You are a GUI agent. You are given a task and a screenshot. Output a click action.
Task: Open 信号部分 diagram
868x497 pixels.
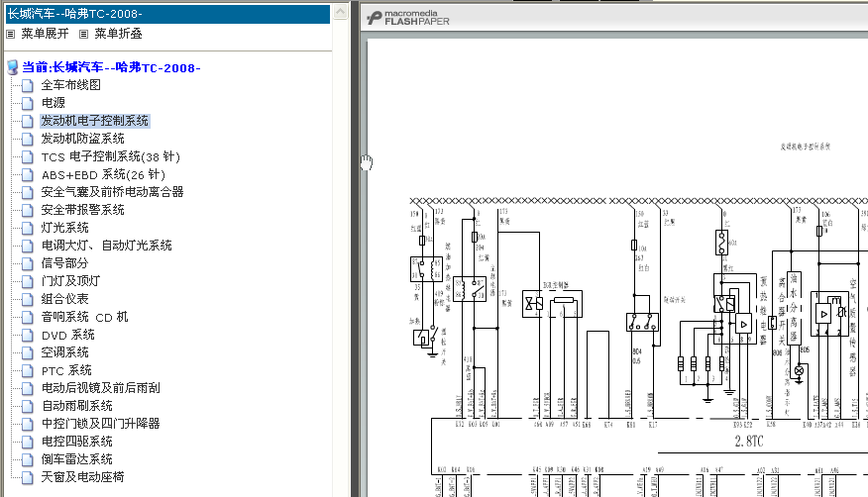pyautogui.click(x=64, y=263)
